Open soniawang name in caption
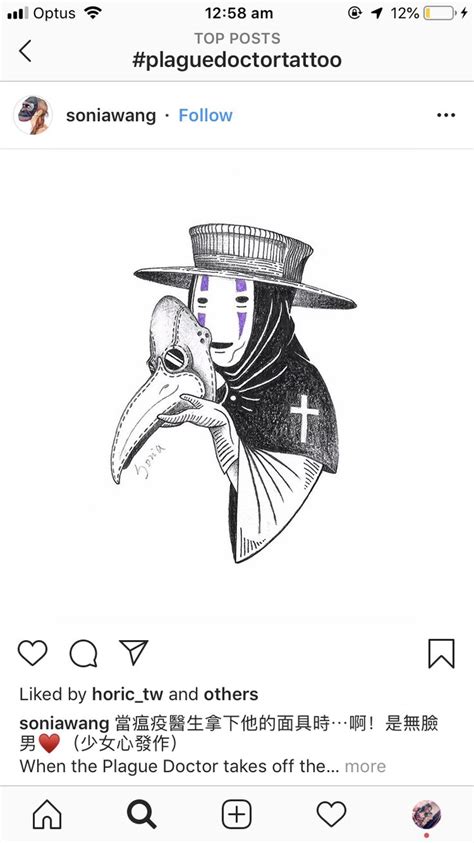Viewport: 474px width, 843px height. point(64,724)
